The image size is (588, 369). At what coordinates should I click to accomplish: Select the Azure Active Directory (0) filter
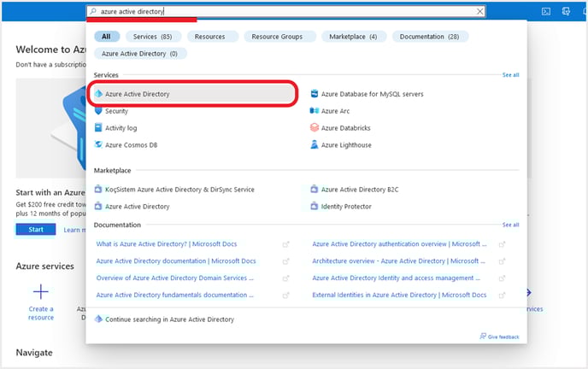[140, 54]
